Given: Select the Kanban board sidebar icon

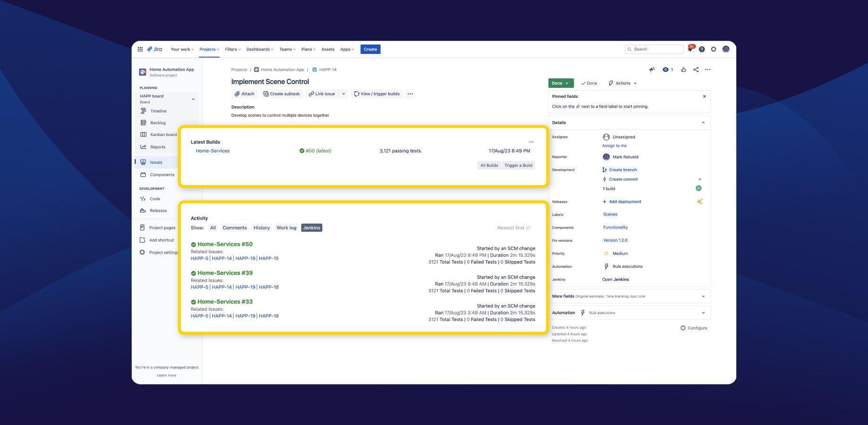Looking at the screenshot, I should pyautogui.click(x=144, y=135).
